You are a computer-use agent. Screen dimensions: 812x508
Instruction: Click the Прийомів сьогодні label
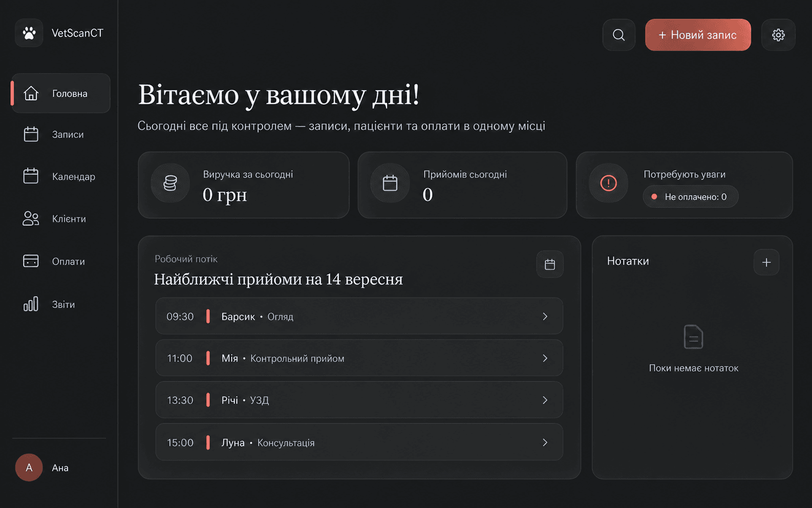click(x=465, y=174)
